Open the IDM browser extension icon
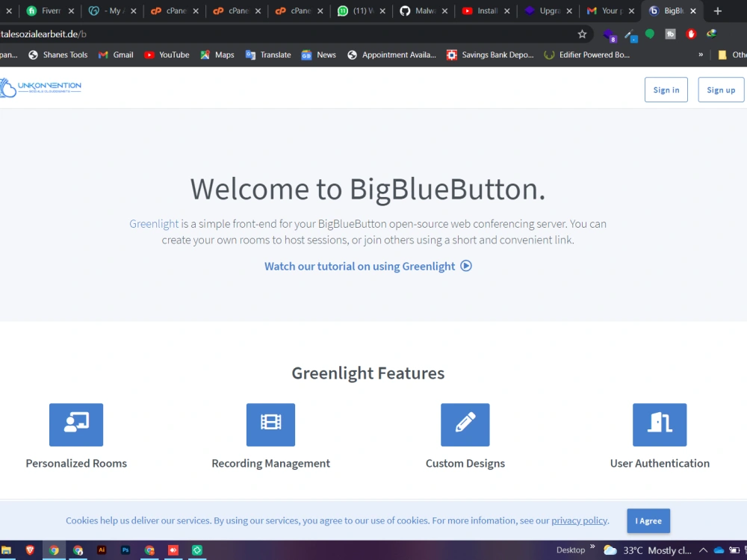 coord(711,33)
